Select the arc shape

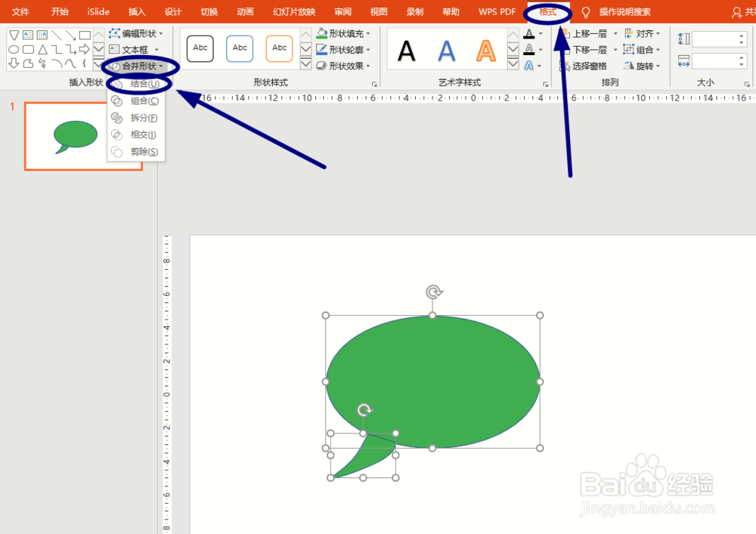coord(57,63)
